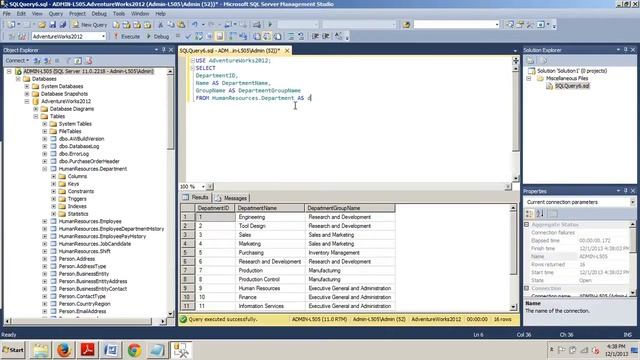Click the Find in Files icon by search box

[x=406, y=24]
